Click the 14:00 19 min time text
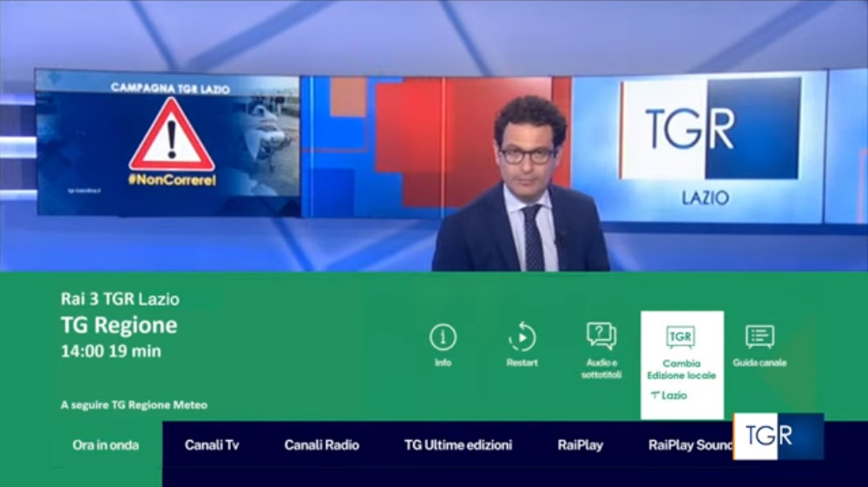Screen dimensions: 868x487 coord(111,351)
